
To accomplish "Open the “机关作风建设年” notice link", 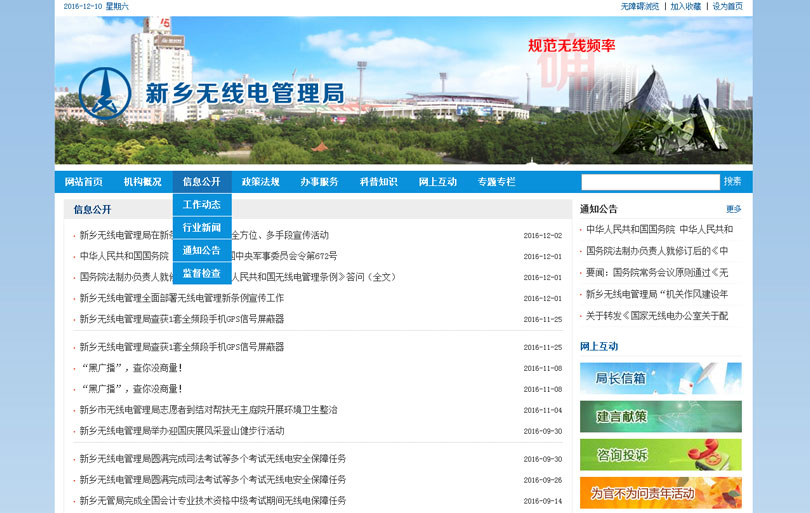I will pos(657,294).
